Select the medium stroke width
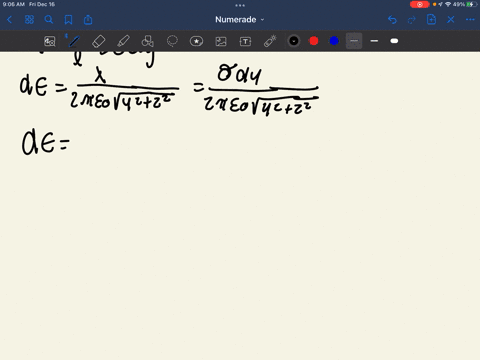The width and height of the screenshot is (480, 360). 374,41
